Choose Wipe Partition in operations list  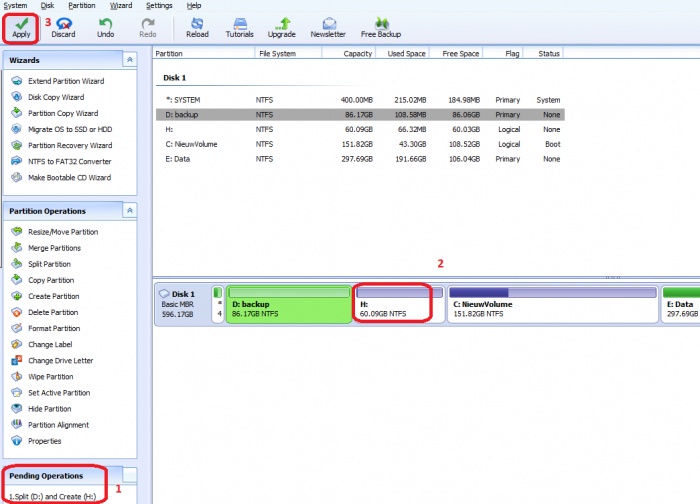[x=50, y=377]
